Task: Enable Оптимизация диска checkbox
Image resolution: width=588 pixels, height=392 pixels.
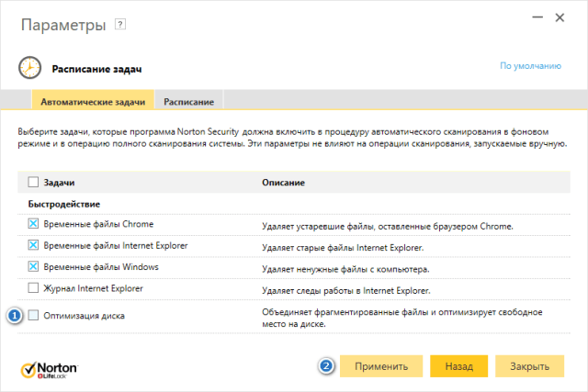Action: 34,316
